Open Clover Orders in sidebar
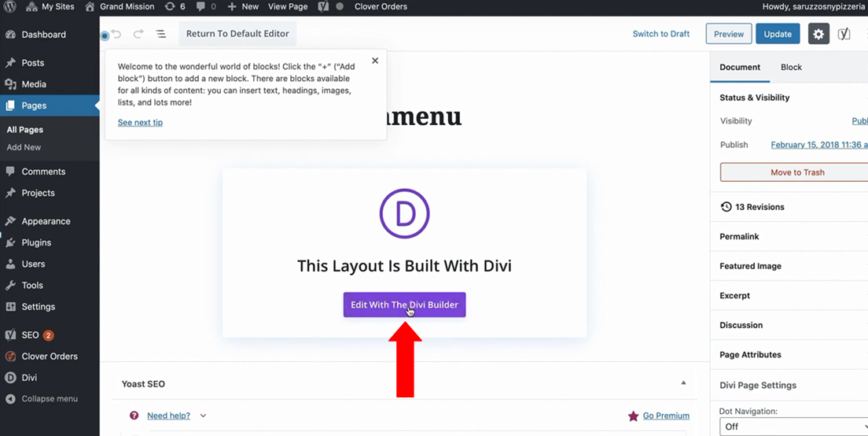Screen dimensions: 868x436 pyautogui.click(x=50, y=357)
